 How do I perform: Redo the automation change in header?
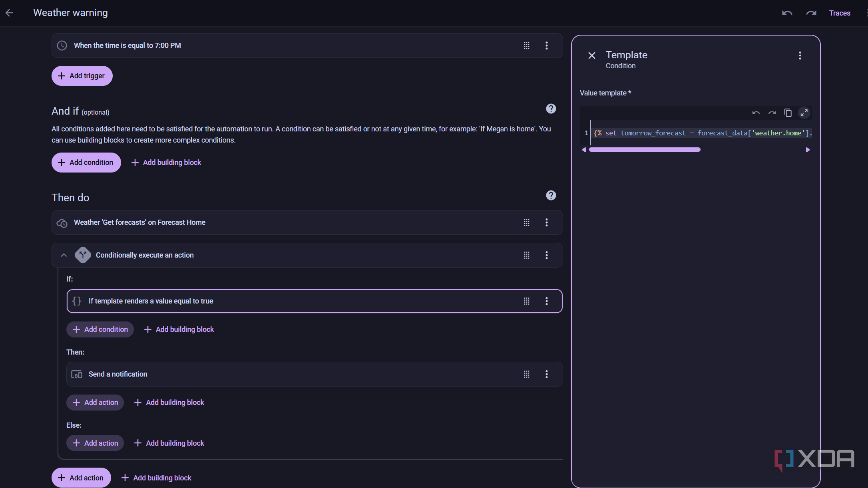pyautogui.click(x=811, y=13)
